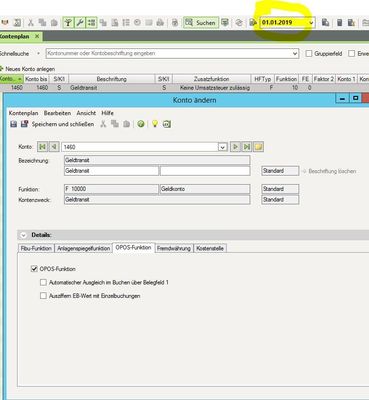This screenshot has height=400, width=369.
Task: Click the Keine Umsatzsteuer zulässig cell
Action: tap(215, 88)
